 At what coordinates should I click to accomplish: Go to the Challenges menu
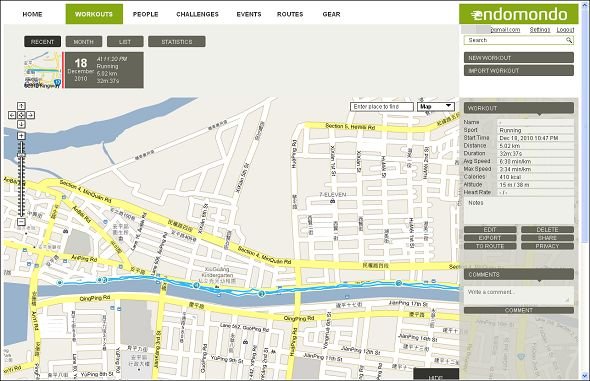pos(197,14)
